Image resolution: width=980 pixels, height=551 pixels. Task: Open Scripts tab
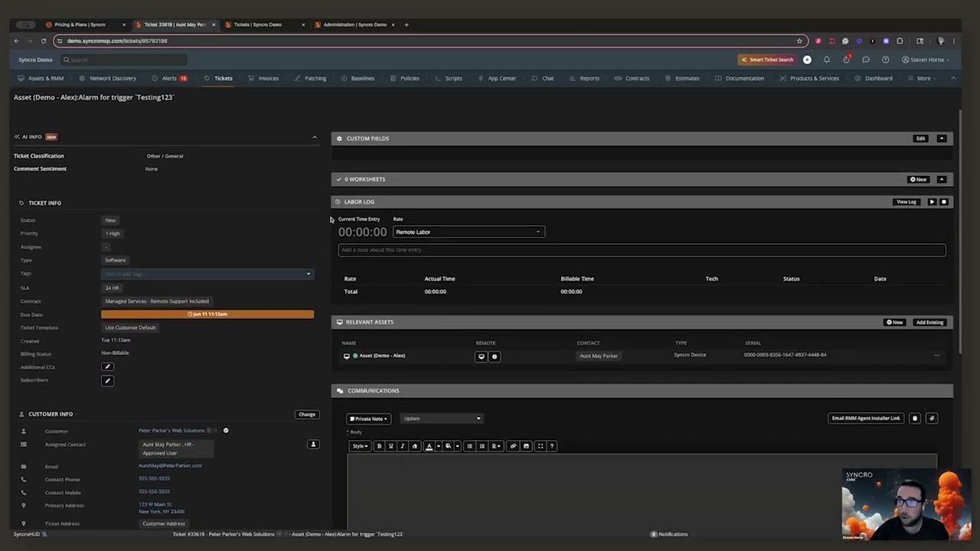(x=449, y=78)
